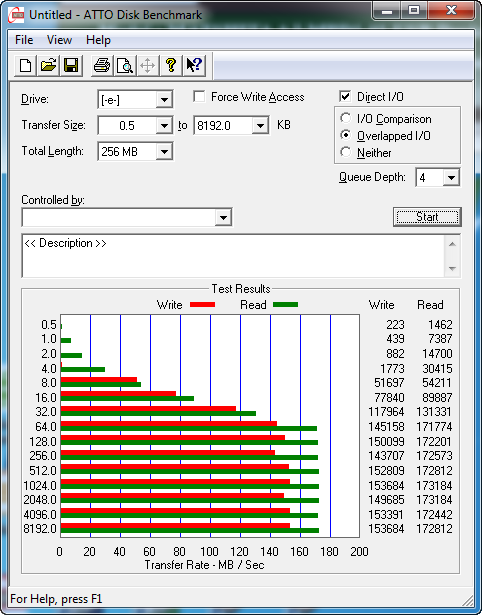
Task: Click the New document toolbar icon
Action: [25, 65]
